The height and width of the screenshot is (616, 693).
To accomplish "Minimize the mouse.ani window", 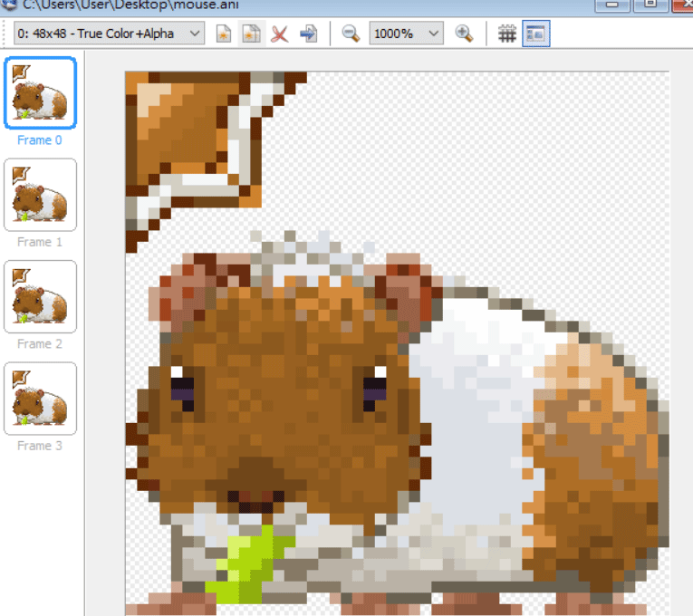I will pos(611,5).
